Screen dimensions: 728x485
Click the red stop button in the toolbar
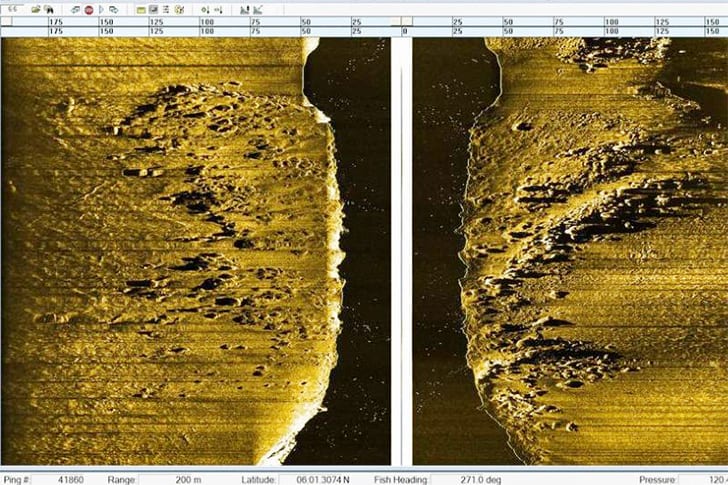point(89,9)
